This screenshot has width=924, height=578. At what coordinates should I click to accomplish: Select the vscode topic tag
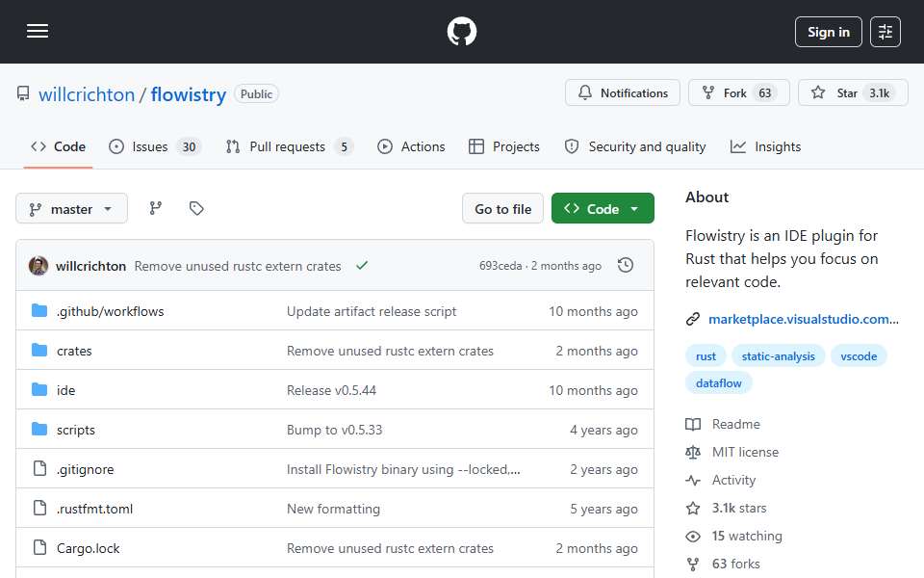click(x=859, y=355)
